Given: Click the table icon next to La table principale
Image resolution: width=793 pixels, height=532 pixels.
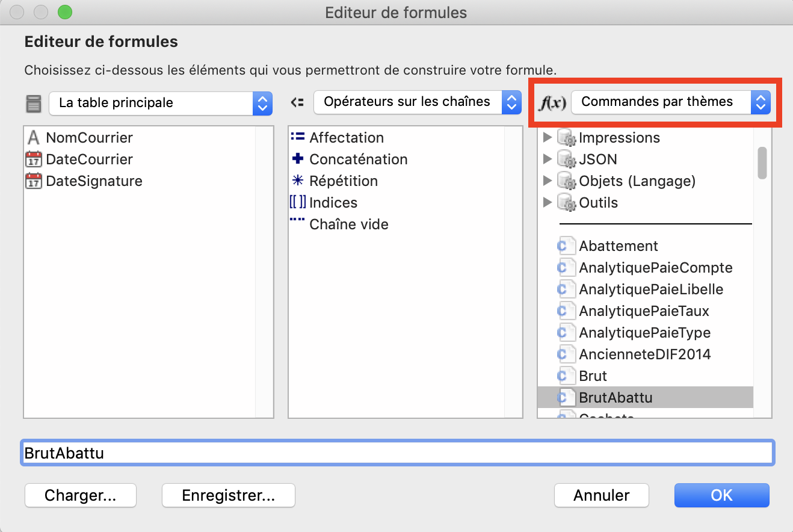Looking at the screenshot, I should coord(34,104).
